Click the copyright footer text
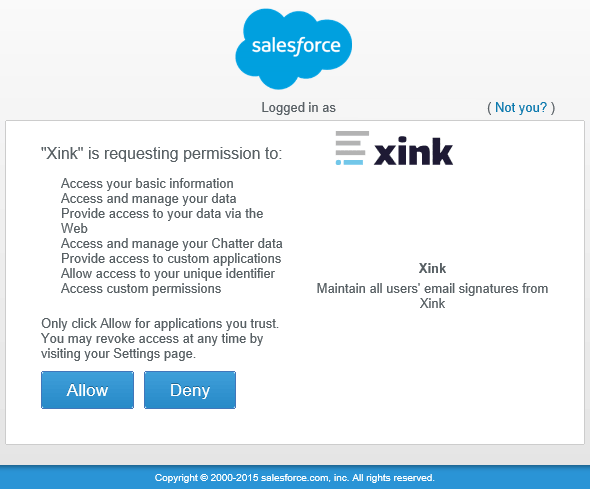The width and height of the screenshot is (590, 489). tap(295, 478)
